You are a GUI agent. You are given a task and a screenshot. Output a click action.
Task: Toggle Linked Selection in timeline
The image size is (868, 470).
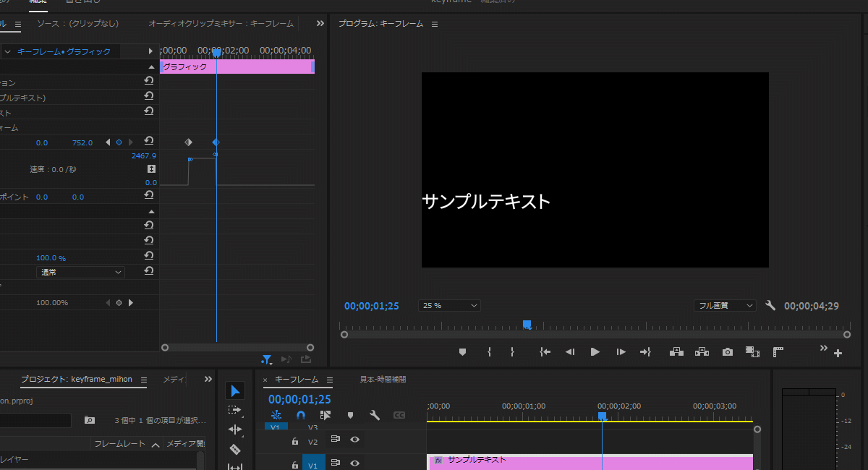tap(325, 415)
